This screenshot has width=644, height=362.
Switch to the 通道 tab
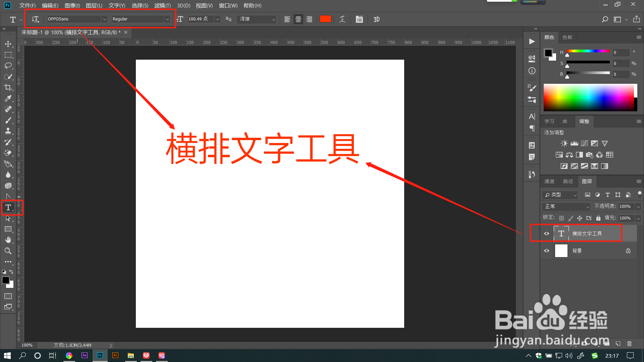(549, 181)
